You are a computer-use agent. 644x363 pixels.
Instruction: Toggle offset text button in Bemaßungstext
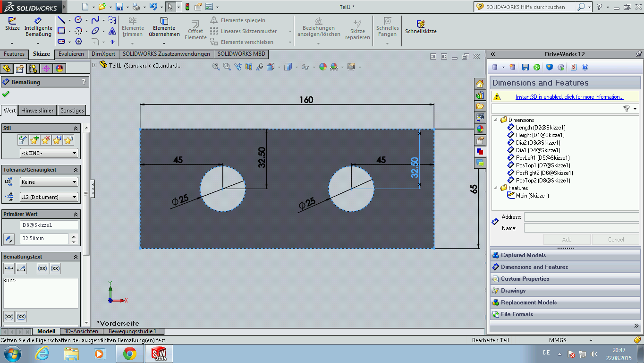[x=21, y=268]
